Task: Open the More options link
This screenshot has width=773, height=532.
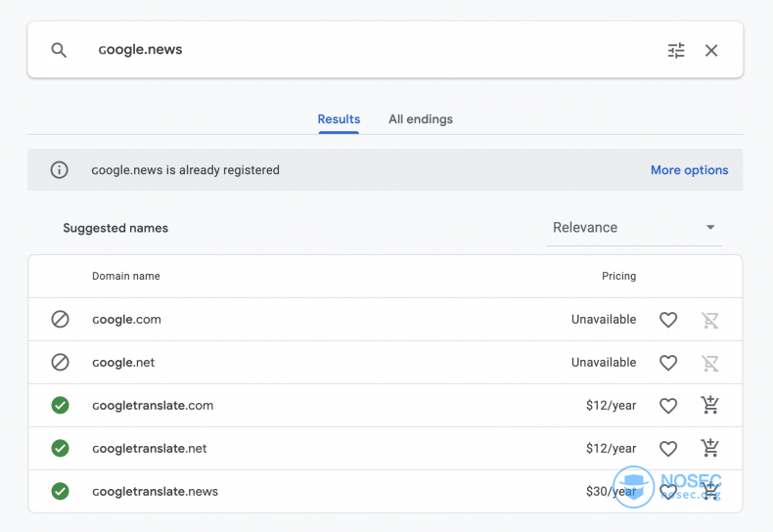Action: 689,170
